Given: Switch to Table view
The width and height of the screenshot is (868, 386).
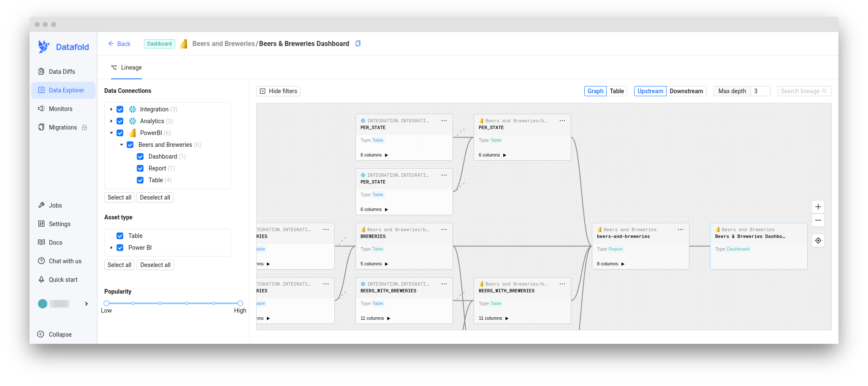Looking at the screenshot, I should (x=617, y=91).
